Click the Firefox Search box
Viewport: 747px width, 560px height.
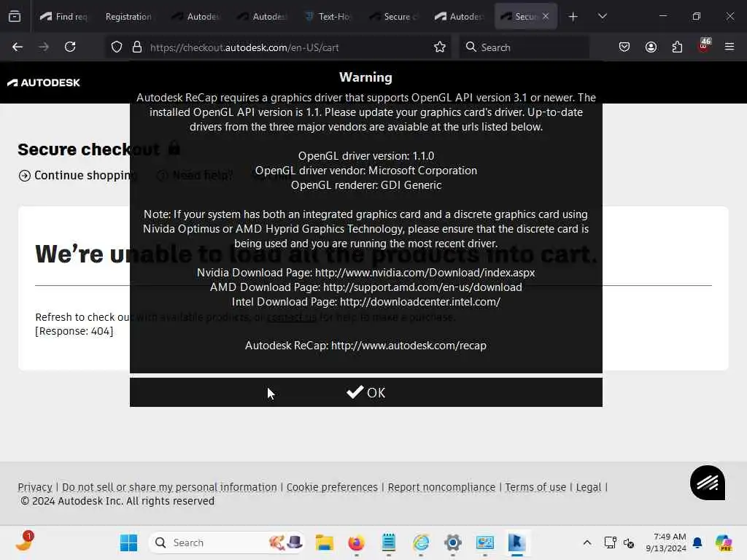click(x=524, y=47)
